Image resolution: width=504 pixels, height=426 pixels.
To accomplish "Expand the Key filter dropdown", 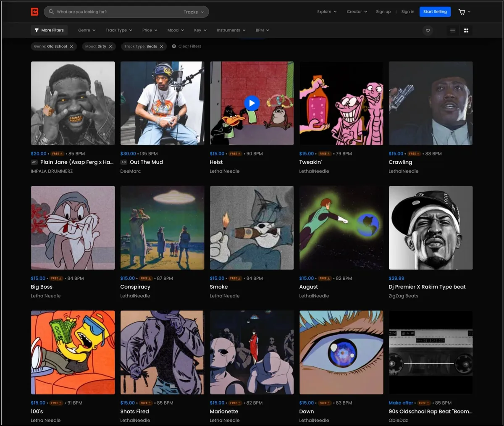I will [200, 30].
